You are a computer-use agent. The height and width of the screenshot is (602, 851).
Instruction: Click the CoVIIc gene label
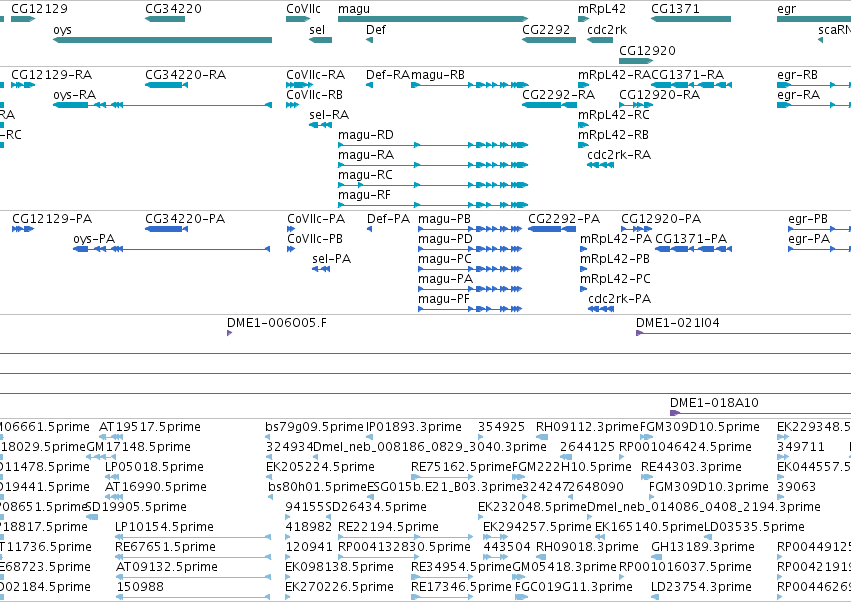[303, 9]
